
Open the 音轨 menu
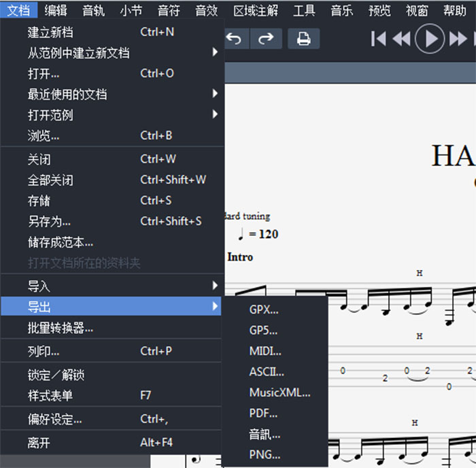(94, 10)
